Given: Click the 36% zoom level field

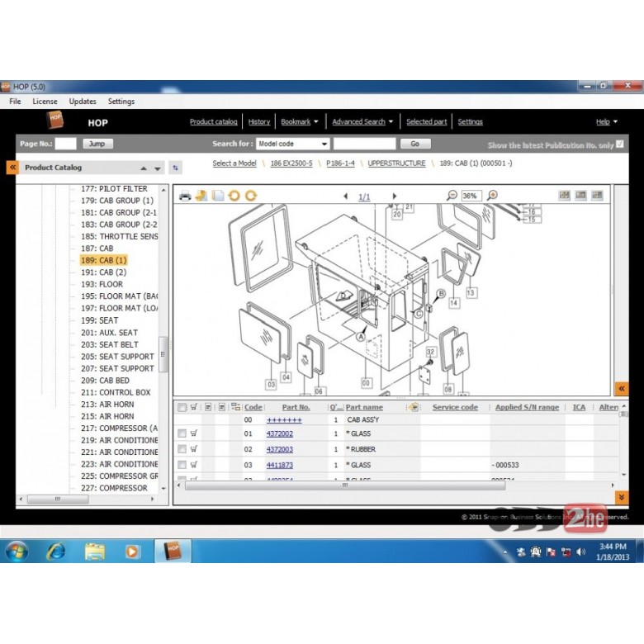Looking at the screenshot, I should click(471, 196).
